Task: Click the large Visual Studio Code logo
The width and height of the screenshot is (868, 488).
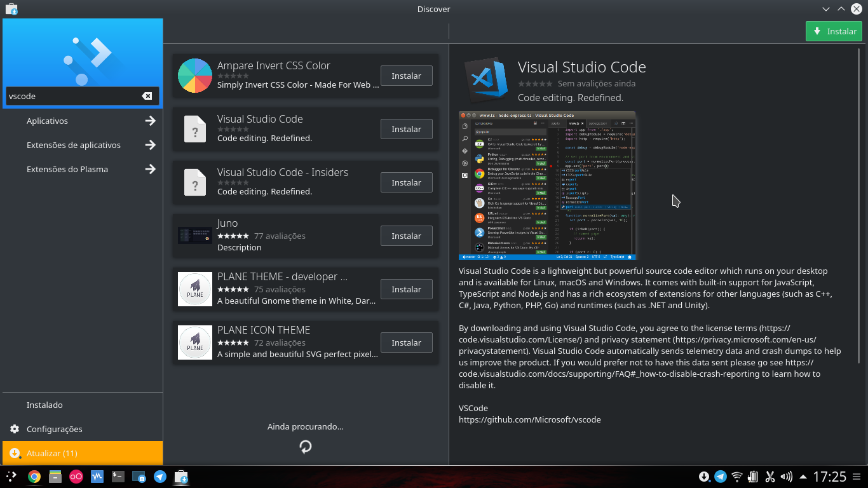Action: coord(485,80)
